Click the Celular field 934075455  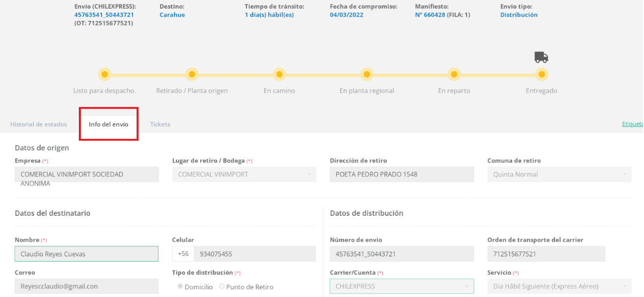(255, 253)
